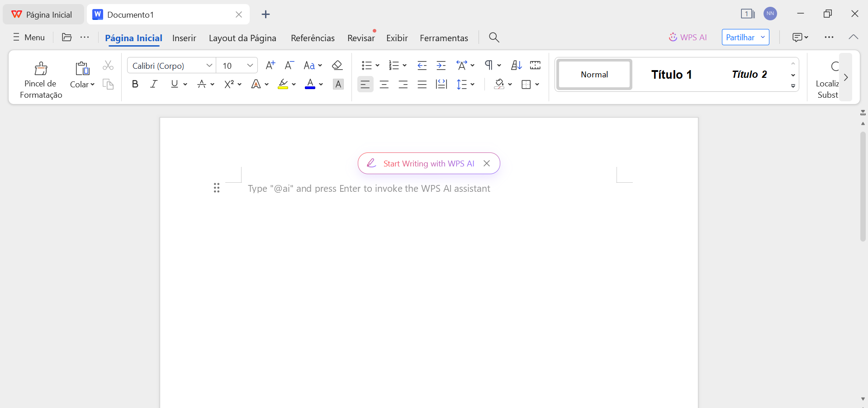Open more options dots at top right

point(829,37)
